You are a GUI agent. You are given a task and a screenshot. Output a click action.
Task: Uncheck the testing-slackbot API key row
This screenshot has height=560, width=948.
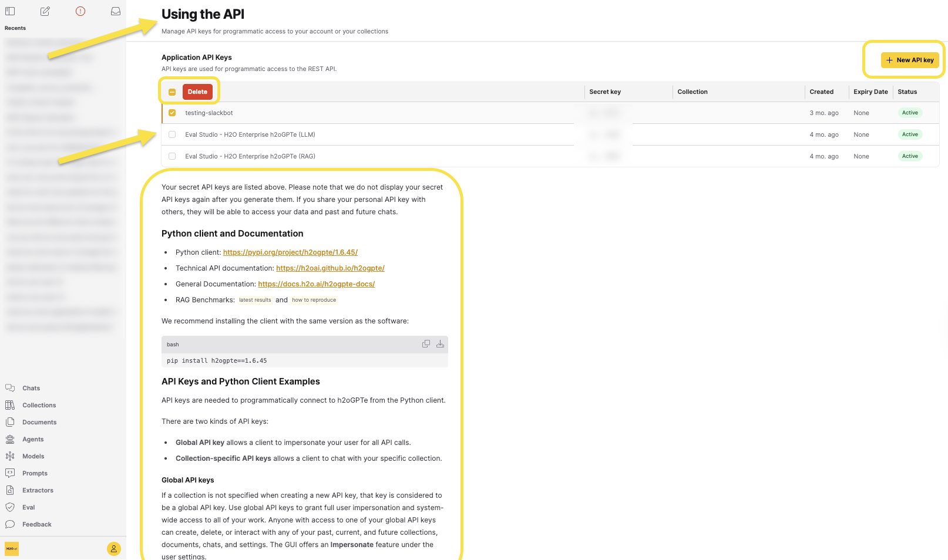pyautogui.click(x=172, y=113)
